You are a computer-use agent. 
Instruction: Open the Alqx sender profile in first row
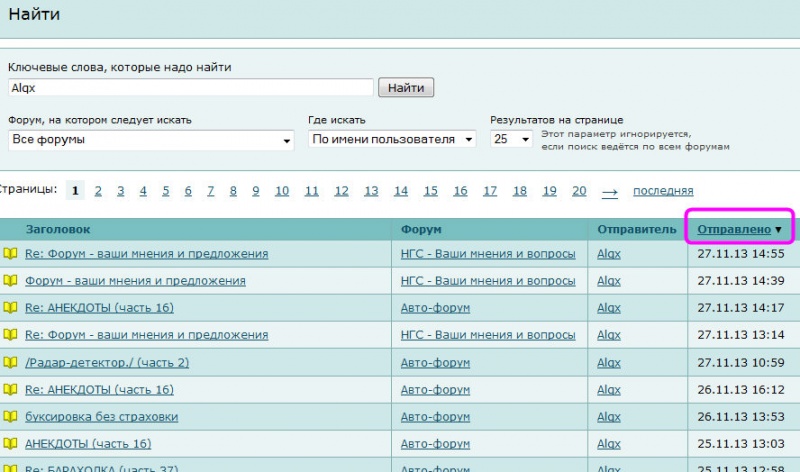609,254
